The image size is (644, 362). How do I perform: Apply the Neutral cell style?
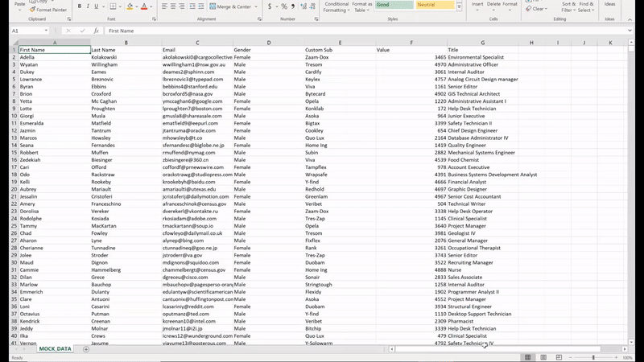[x=436, y=5]
